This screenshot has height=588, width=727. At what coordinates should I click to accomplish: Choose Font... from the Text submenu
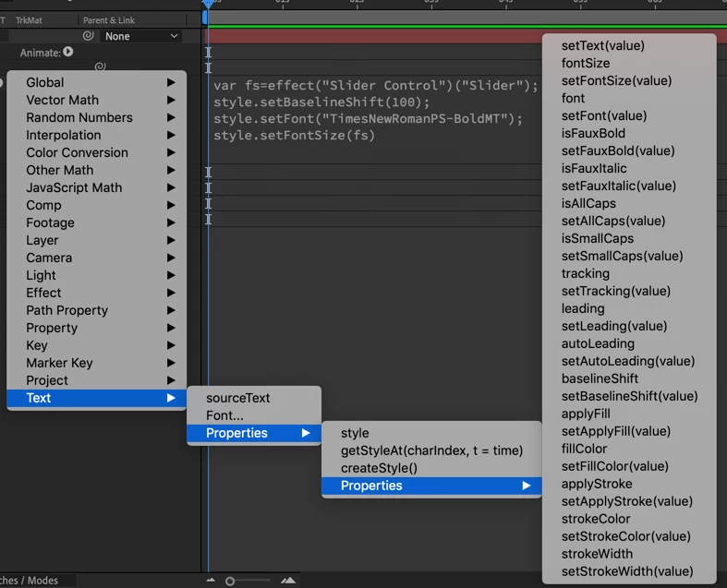pos(254,415)
